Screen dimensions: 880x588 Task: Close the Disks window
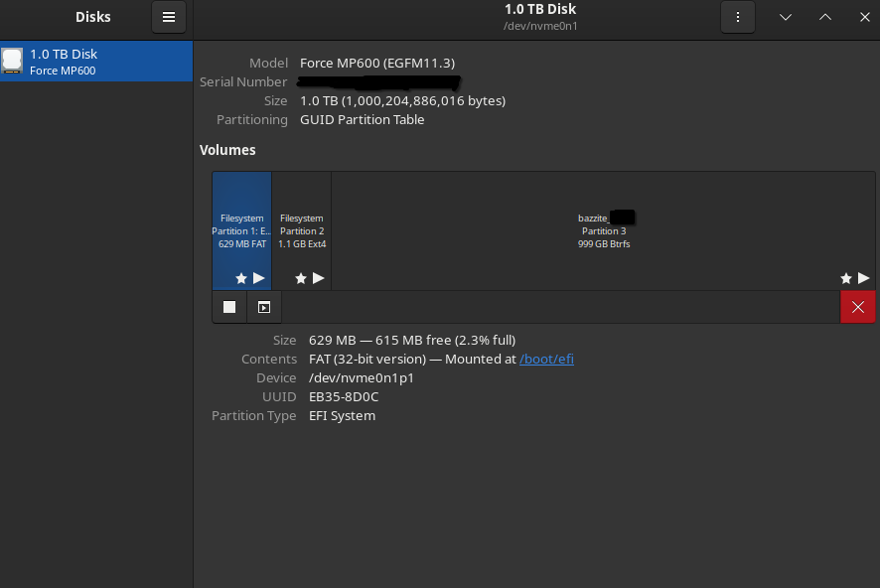tap(865, 17)
